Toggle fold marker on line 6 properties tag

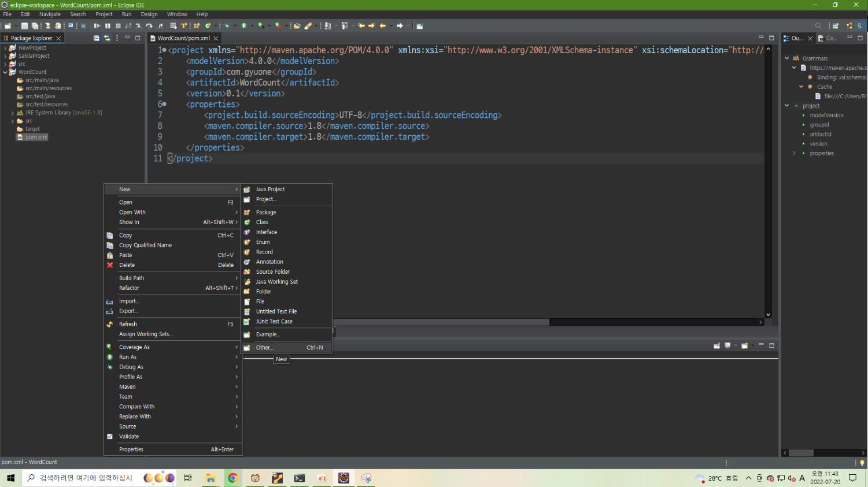pyautogui.click(x=164, y=104)
